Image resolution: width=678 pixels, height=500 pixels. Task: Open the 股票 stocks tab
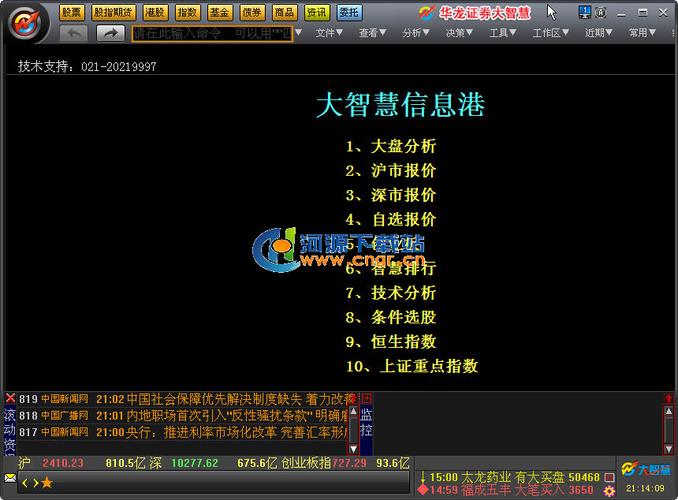pos(71,13)
